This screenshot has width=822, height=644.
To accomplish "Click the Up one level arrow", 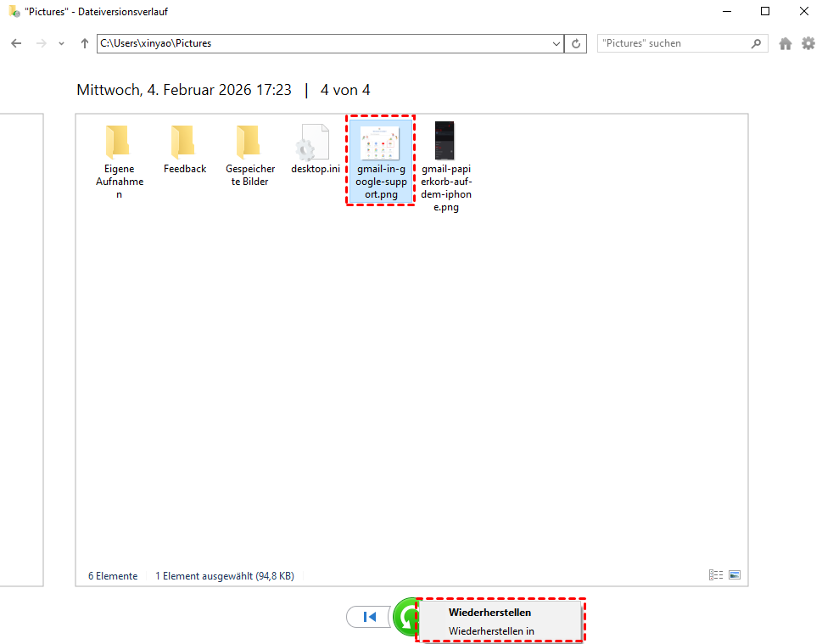I will click(x=84, y=43).
